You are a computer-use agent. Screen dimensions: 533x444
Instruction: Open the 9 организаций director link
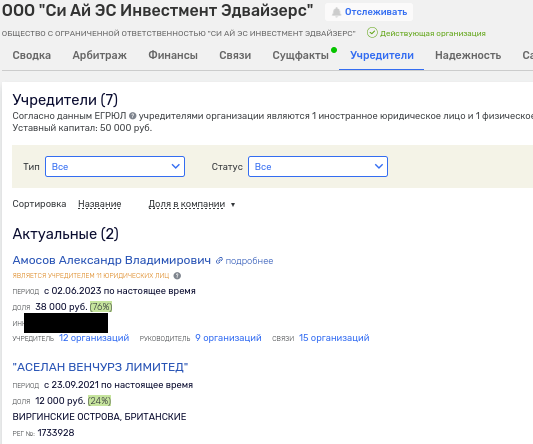coord(228,338)
